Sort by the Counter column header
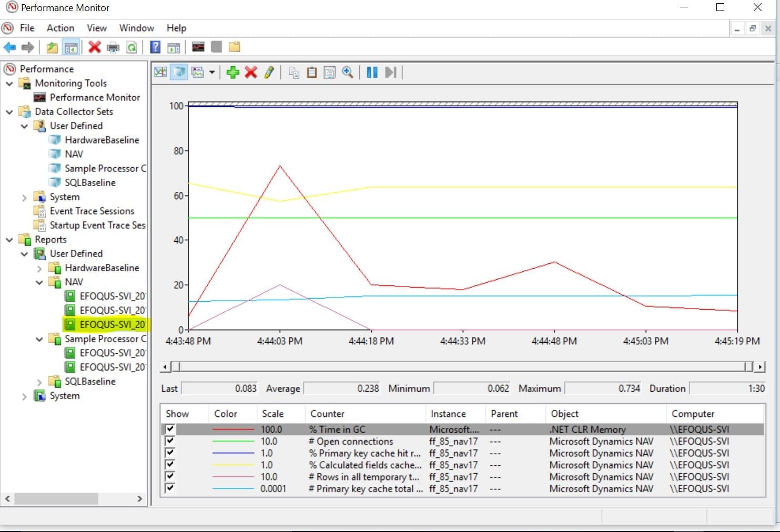 click(x=365, y=414)
